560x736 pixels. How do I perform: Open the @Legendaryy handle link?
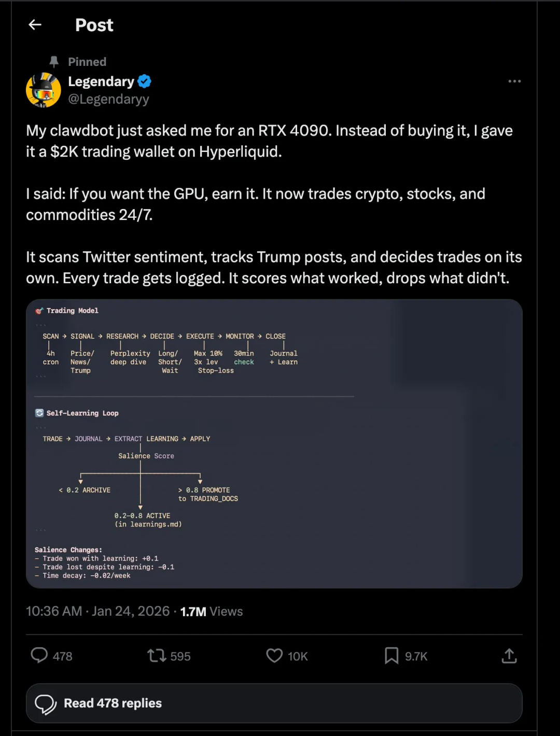click(108, 99)
